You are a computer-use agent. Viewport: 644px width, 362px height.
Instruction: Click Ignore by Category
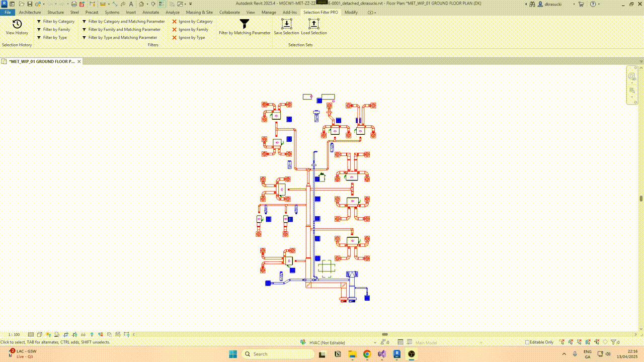(192, 22)
